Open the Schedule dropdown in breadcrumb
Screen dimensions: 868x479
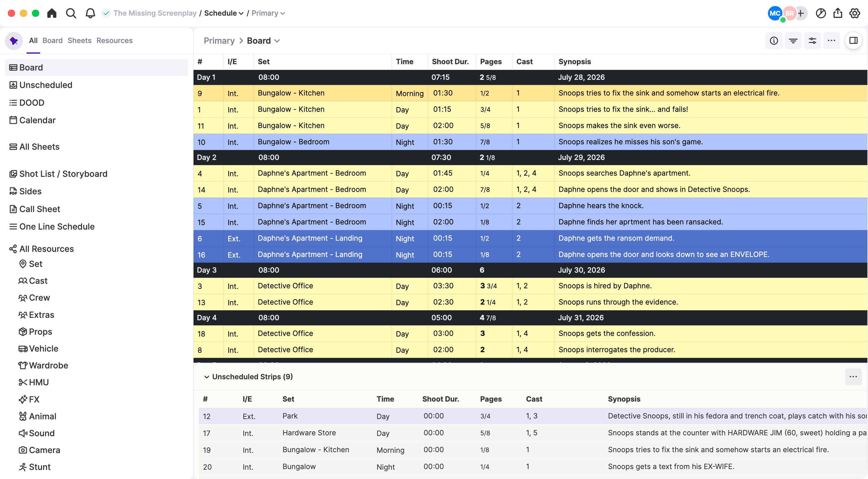pos(224,13)
